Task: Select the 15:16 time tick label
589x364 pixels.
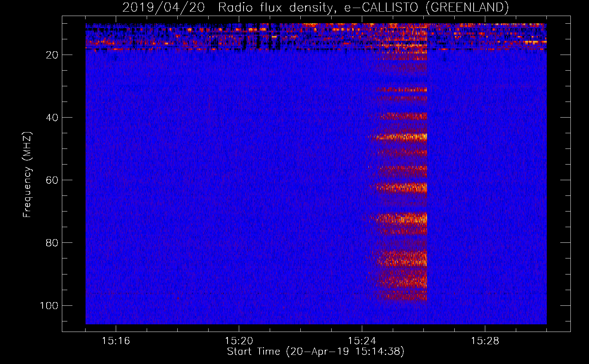Action: coord(116,341)
